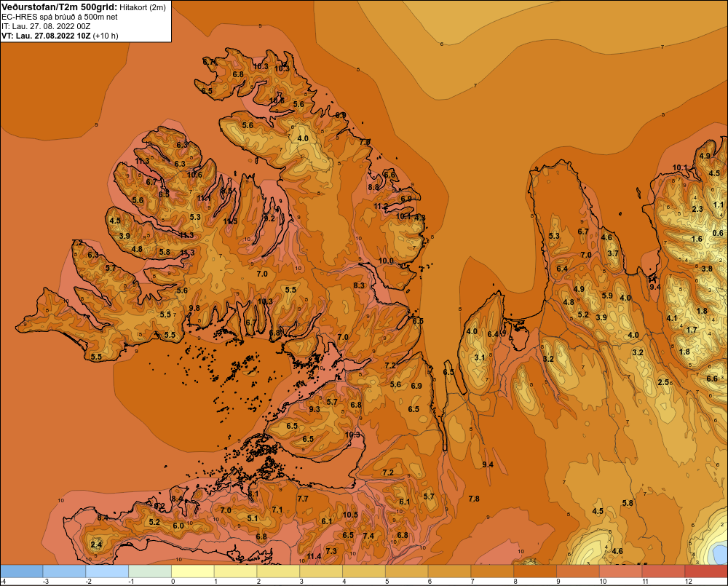
Task: Select the 7 to 8 legend swatch
Action: (491, 571)
